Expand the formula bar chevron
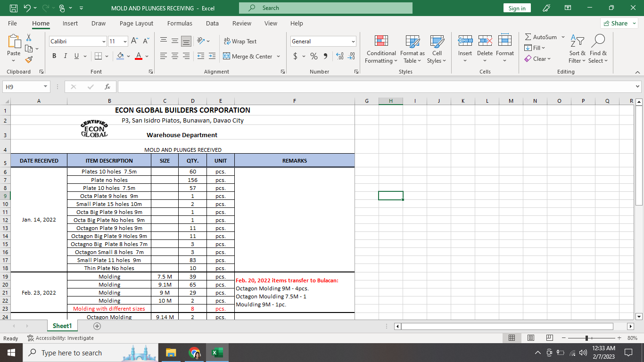 638,87
